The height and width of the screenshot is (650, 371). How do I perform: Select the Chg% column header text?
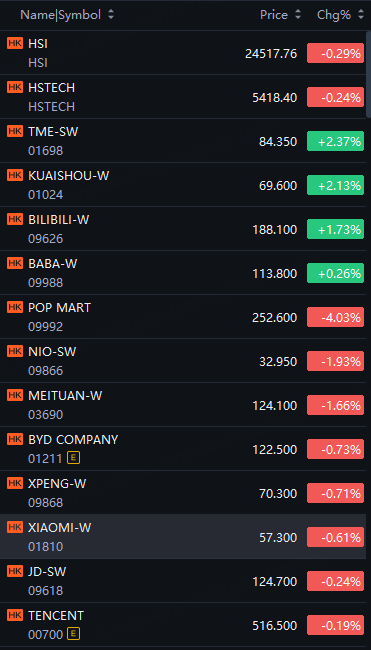334,15
